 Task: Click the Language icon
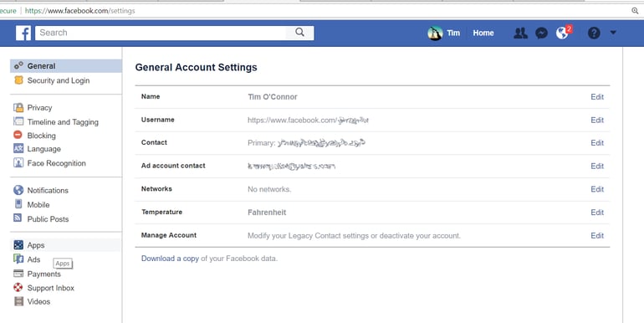18,148
